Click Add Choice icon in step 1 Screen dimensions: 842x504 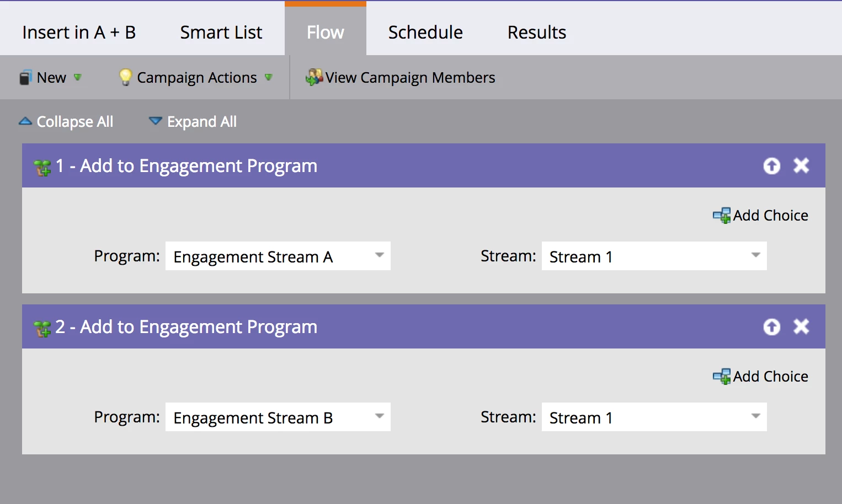(722, 216)
